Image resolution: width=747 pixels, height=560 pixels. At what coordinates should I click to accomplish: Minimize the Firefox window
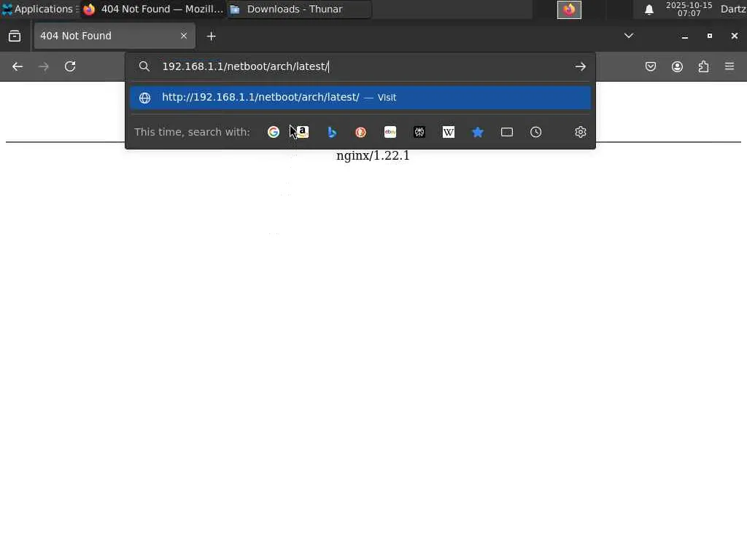tap(684, 36)
